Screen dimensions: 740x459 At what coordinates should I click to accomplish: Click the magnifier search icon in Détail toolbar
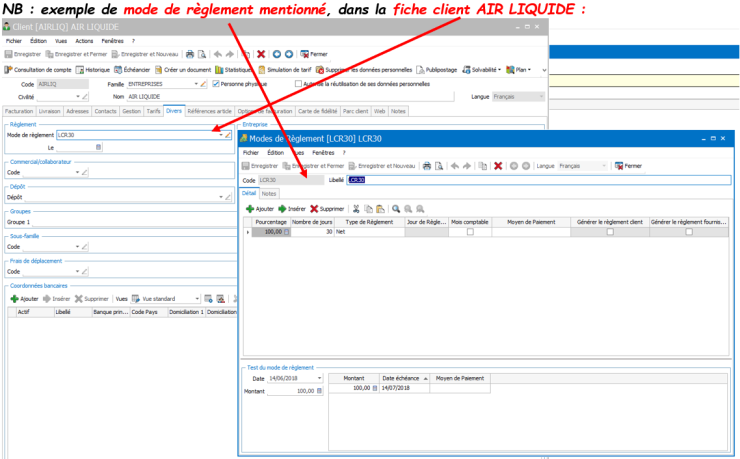pyautogui.click(x=396, y=209)
